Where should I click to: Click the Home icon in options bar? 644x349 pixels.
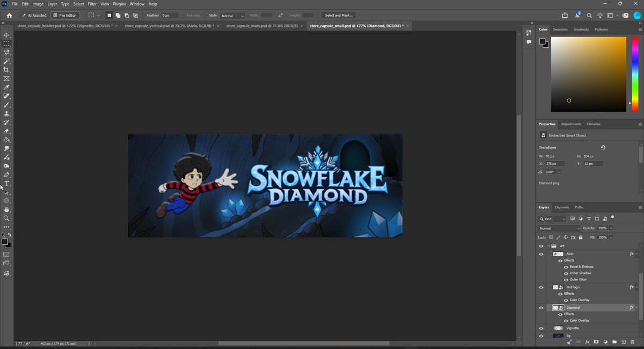(9, 15)
